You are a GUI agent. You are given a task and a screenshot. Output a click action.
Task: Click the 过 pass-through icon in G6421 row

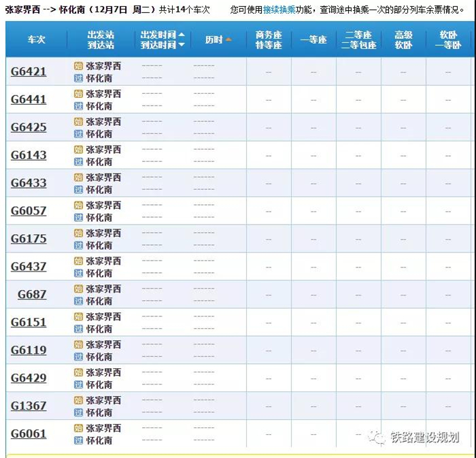[78, 78]
